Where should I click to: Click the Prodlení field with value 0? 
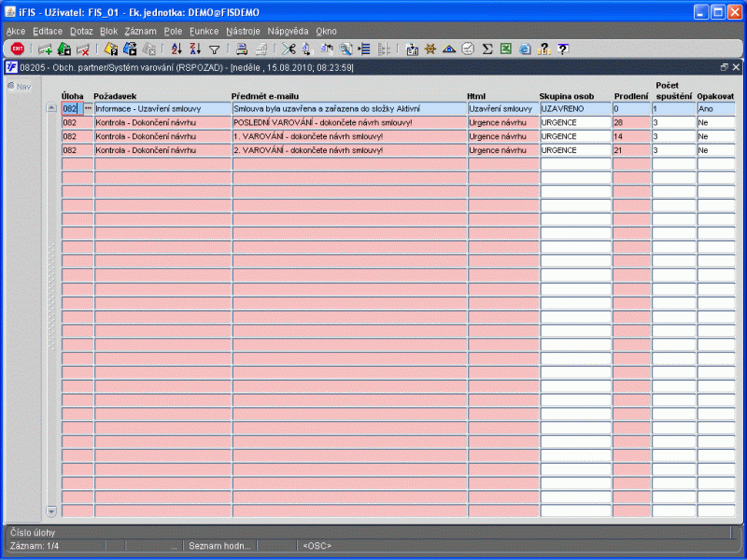[x=631, y=108]
